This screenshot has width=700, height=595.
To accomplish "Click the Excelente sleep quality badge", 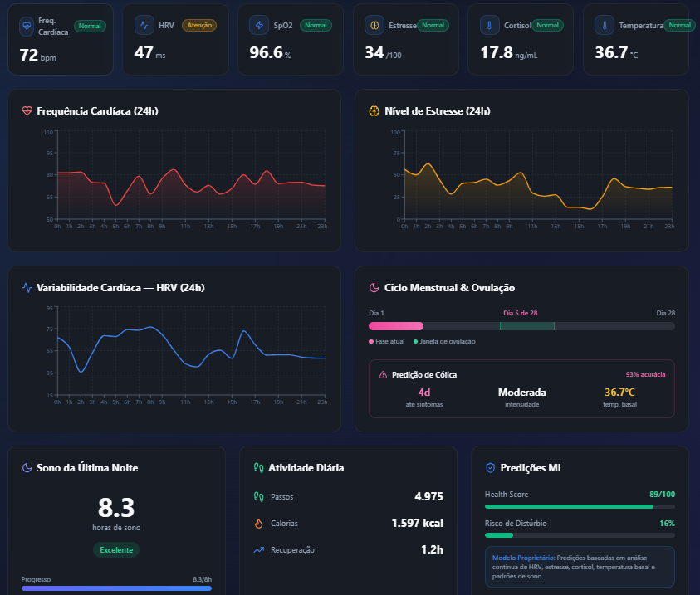I will coord(116,550).
